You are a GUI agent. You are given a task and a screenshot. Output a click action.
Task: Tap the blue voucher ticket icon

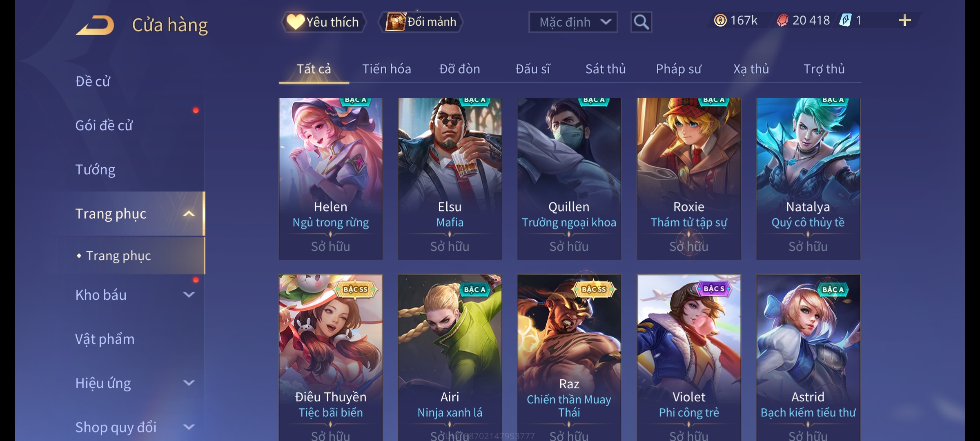point(845,20)
